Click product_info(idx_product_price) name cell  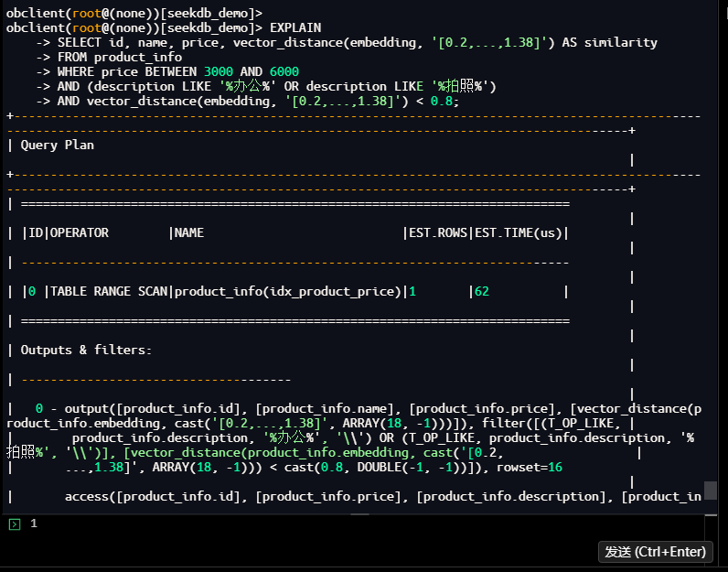click(288, 292)
